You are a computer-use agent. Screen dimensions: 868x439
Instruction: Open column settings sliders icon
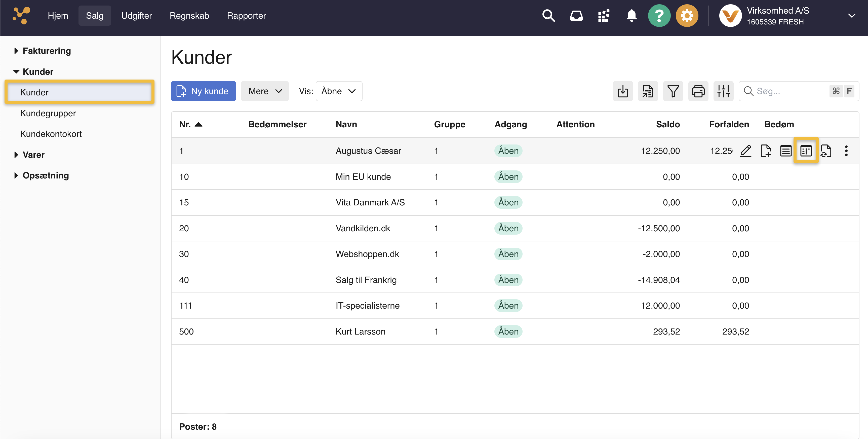coord(723,91)
